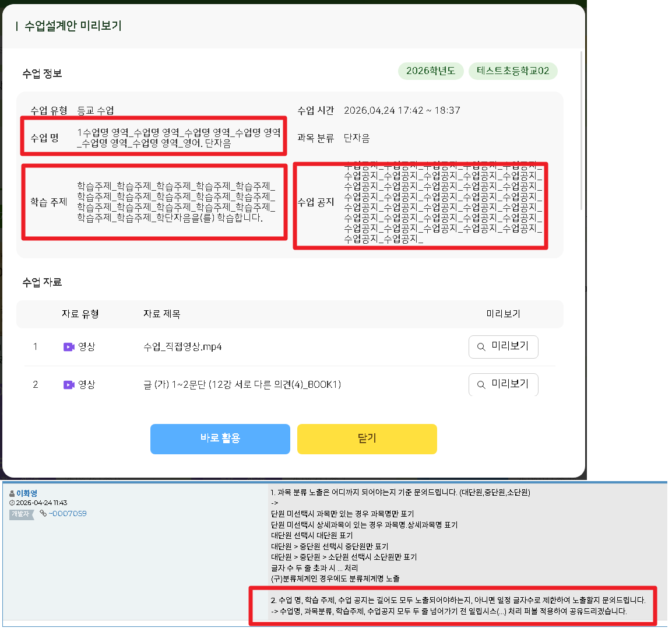Open issue link ~0007059
672x631 pixels.
[68, 514]
